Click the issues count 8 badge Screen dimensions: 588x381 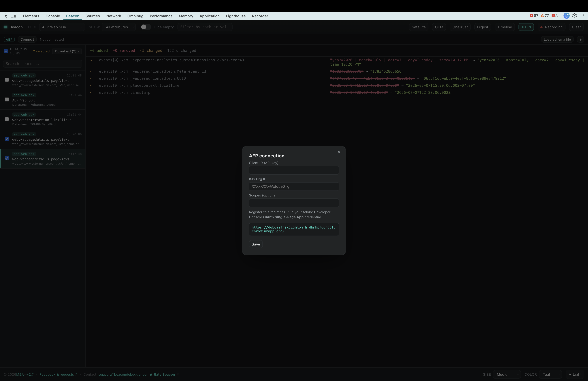[x=555, y=16]
